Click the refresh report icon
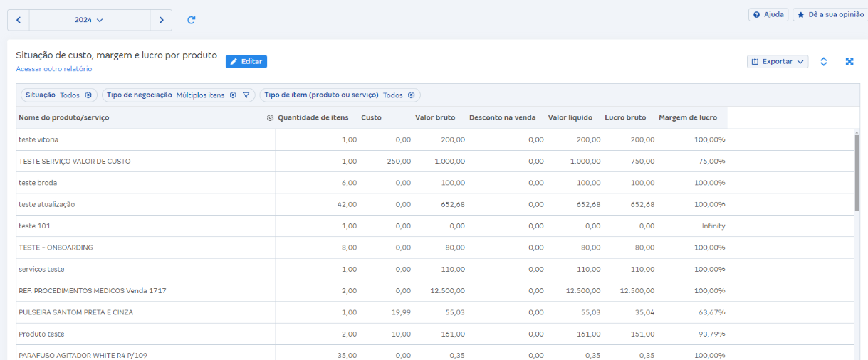868x360 pixels. point(191,20)
